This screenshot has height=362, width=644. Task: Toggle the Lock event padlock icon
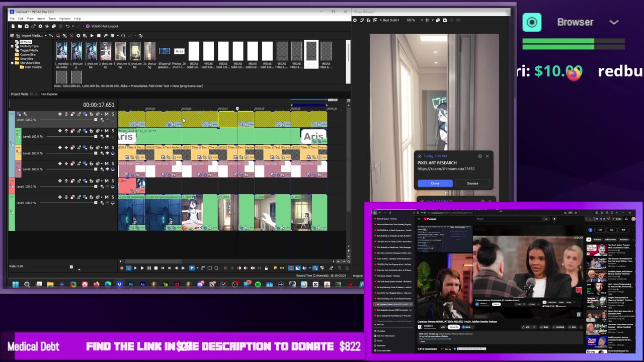click(266, 268)
